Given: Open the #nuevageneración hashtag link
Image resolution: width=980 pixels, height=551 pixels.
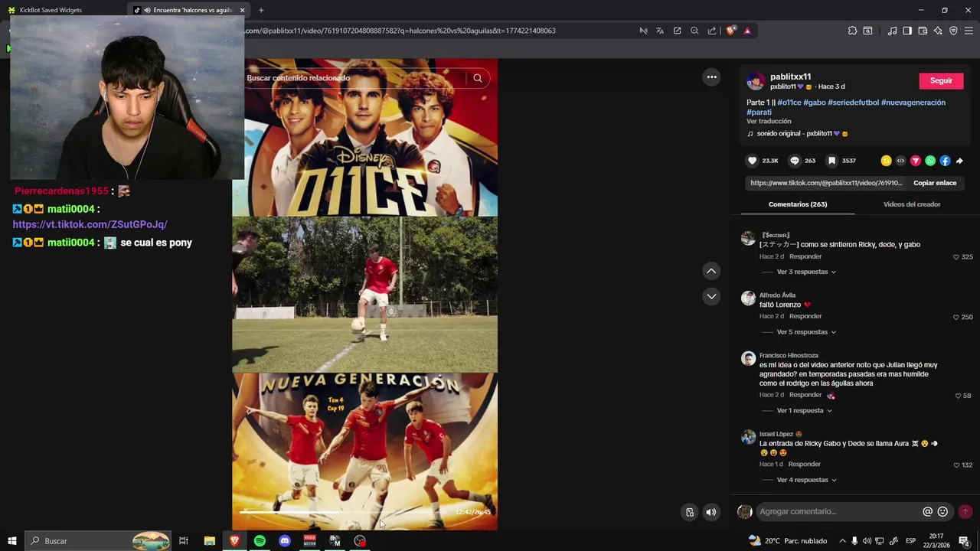Looking at the screenshot, I should [913, 103].
